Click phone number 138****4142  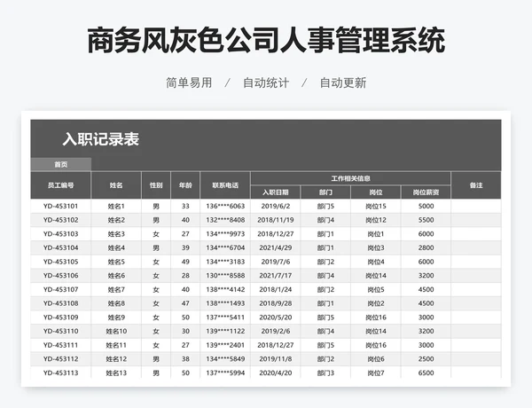point(225,289)
